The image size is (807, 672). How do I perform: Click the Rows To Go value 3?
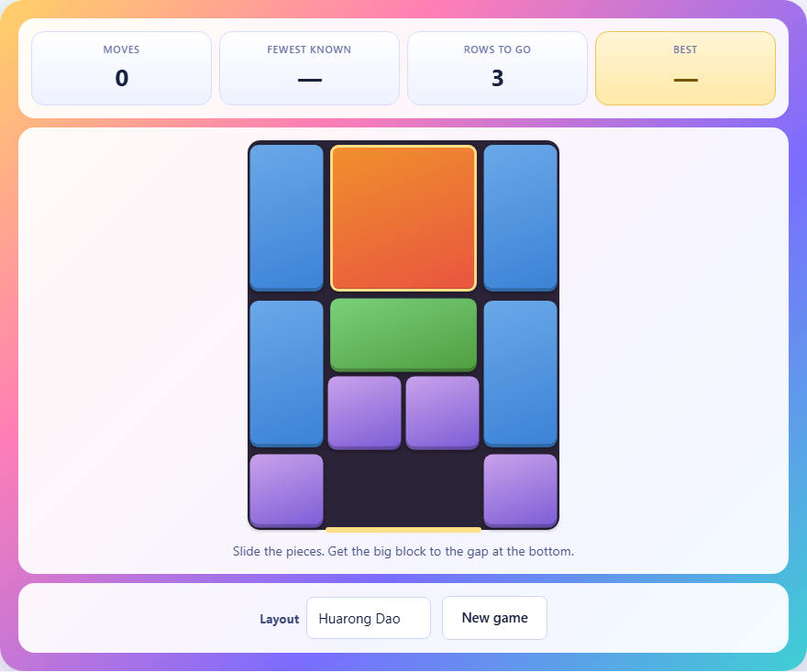(497, 78)
